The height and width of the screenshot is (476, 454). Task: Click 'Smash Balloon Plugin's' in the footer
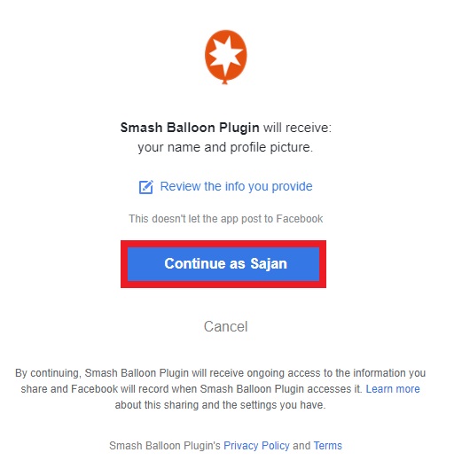165,446
